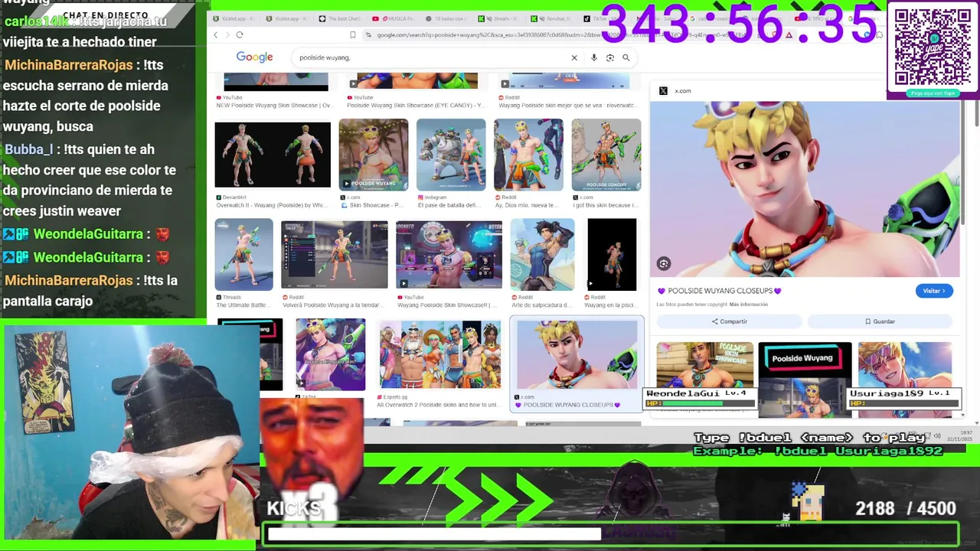This screenshot has width=980, height=551.
Task: Open the Reddit 'Arte de salpicadura' thumbnail
Action: pos(543,255)
